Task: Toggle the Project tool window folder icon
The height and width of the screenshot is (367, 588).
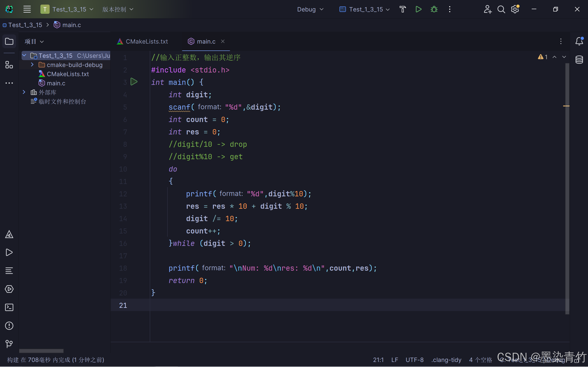Action: (9, 41)
